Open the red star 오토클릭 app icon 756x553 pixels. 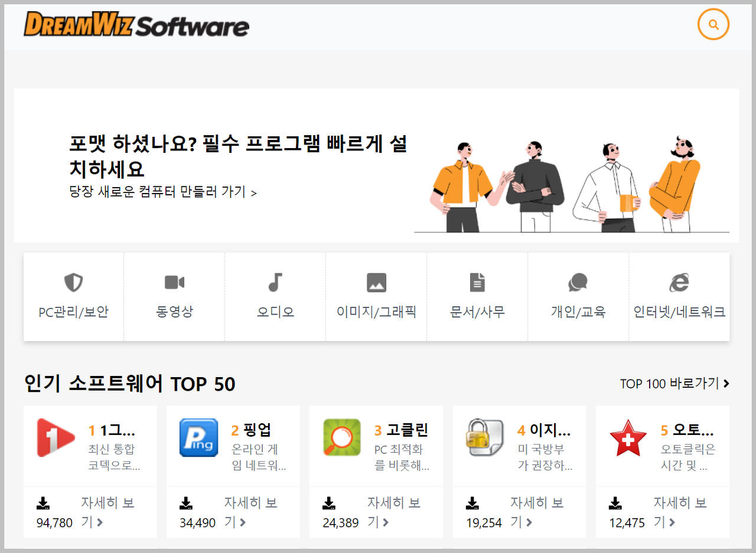point(628,437)
